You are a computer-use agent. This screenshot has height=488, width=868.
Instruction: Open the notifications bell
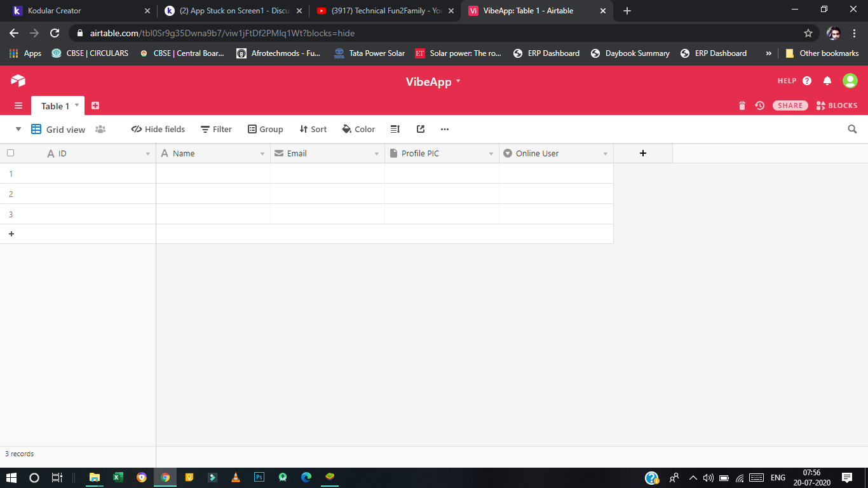[x=827, y=81]
